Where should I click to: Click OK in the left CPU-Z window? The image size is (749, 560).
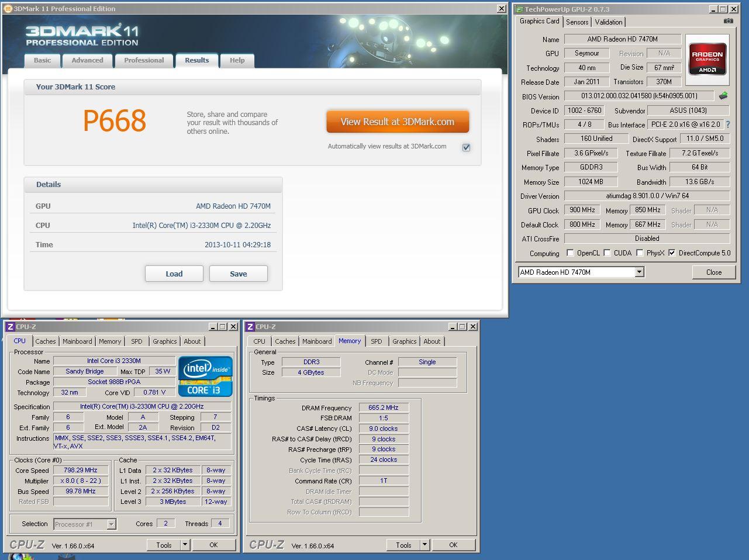click(213, 545)
